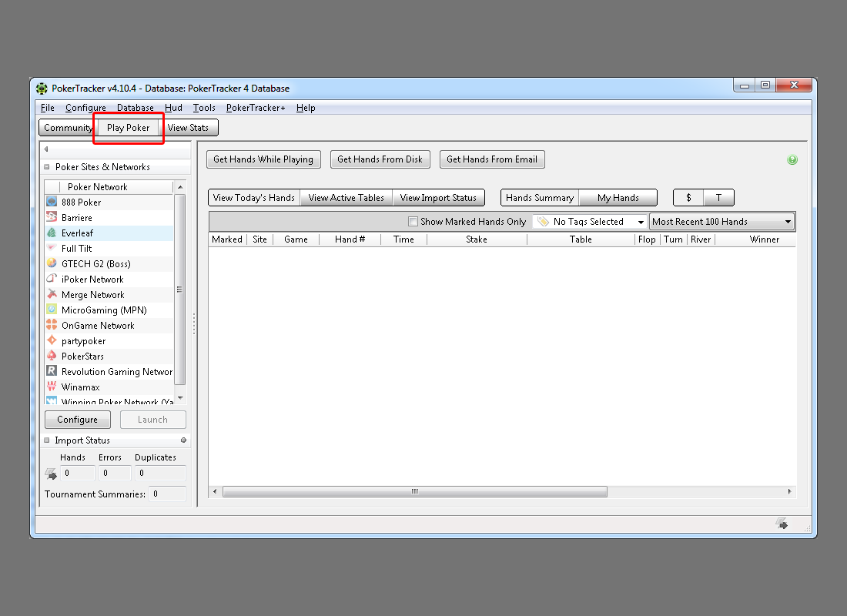This screenshot has height=616, width=847.
Task: Toggle tournaments with the T button
Action: point(718,198)
